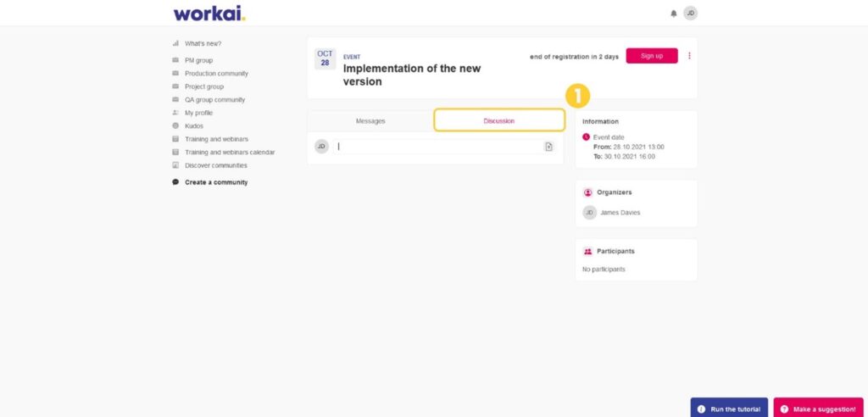Click the What's new chart icon
The height and width of the screenshot is (417, 868).
pos(175,43)
